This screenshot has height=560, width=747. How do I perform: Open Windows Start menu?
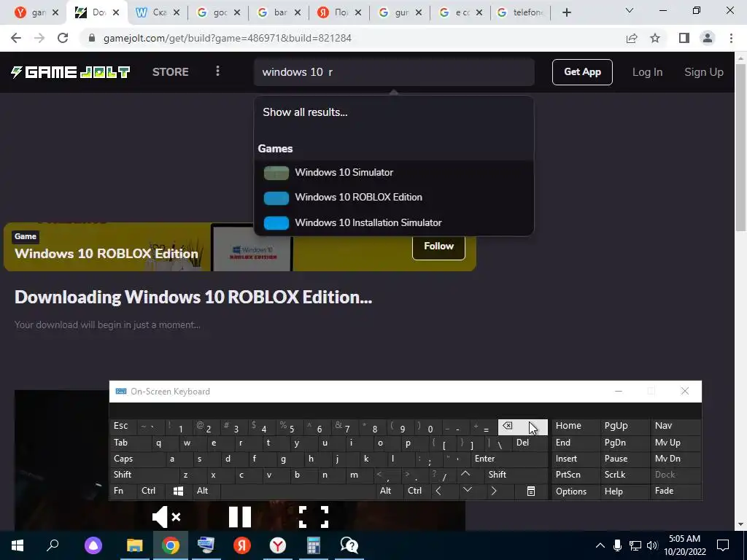pos(18,545)
